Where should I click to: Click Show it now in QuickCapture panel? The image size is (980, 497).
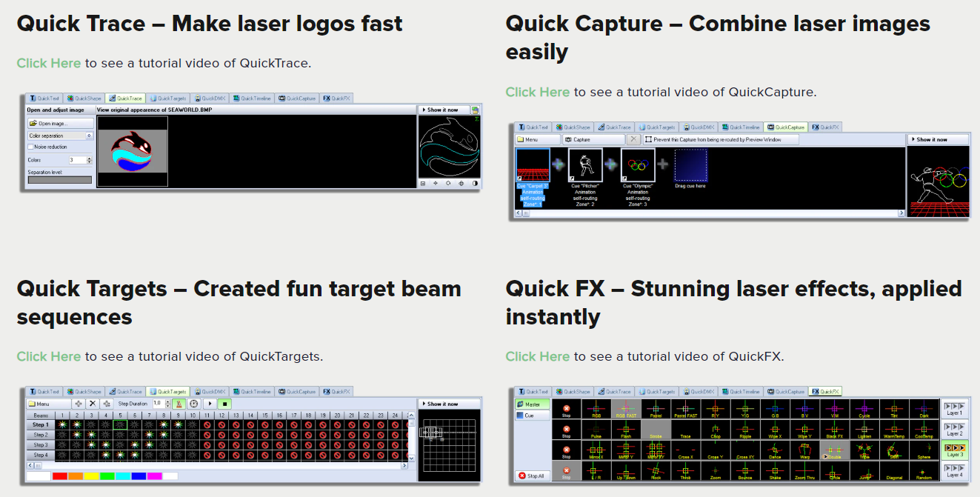click(x=938, y=139)
